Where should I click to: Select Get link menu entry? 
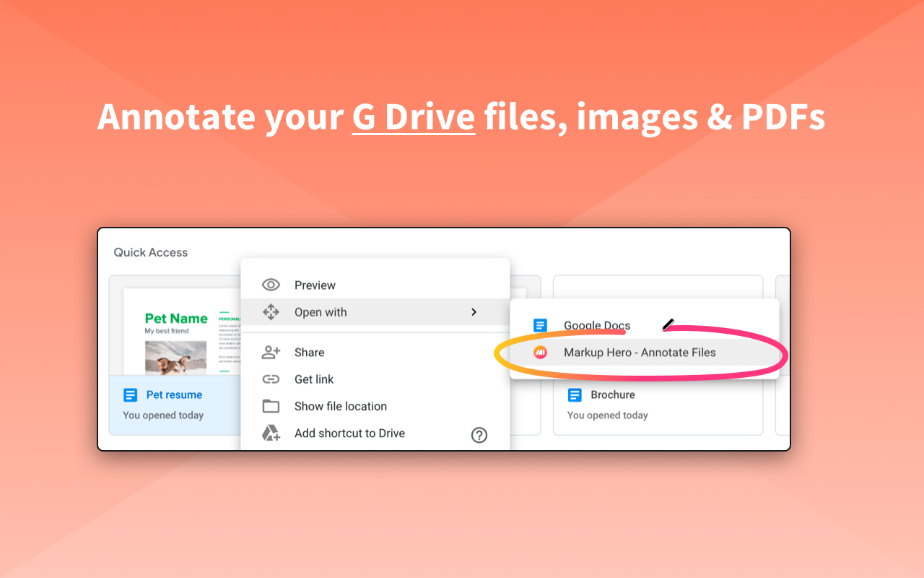pos(375,379)
